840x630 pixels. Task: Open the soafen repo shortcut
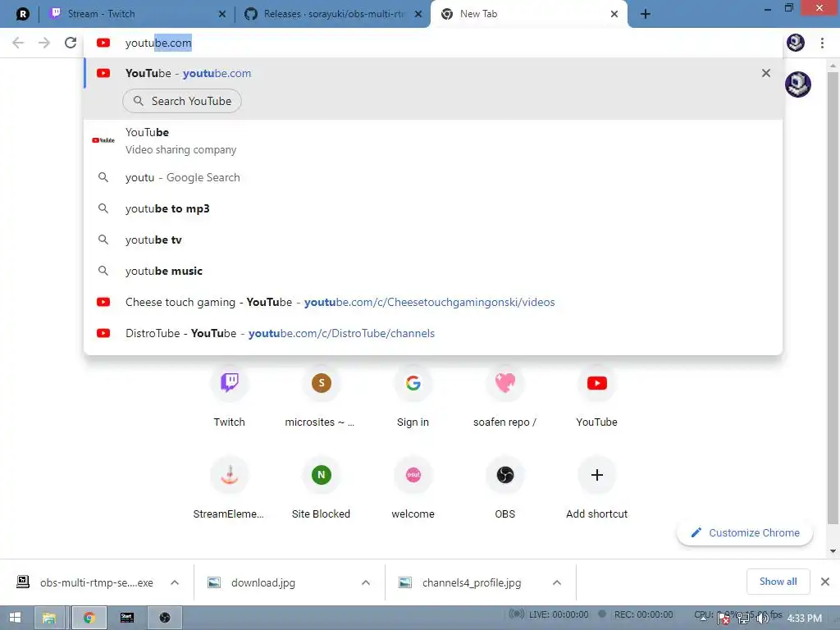[504, 395]
